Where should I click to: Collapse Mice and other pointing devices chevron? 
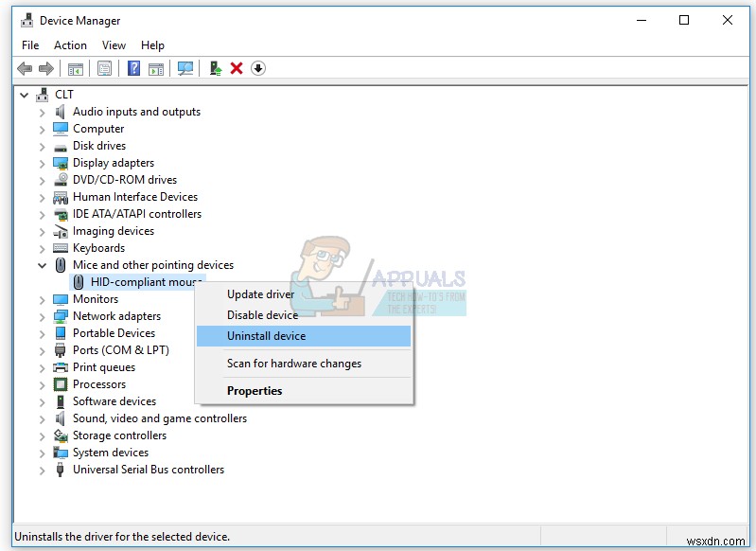click(42, 265)
